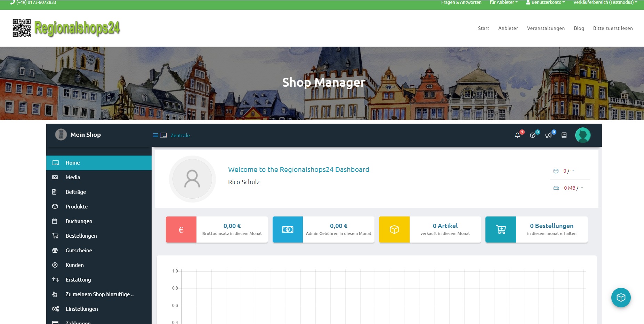Click the Erstattung refund icon
The height and width of the screenshot is (324, 644).
click(56, 279)
